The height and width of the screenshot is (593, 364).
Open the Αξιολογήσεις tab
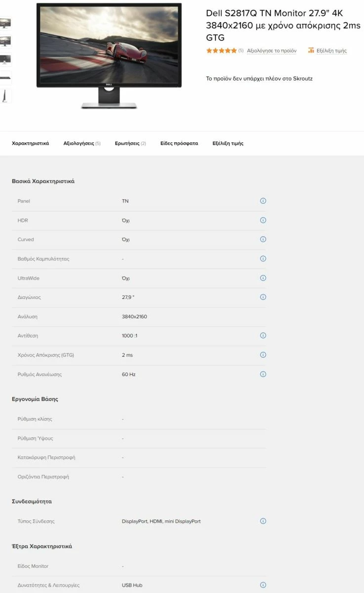point(81,143)
